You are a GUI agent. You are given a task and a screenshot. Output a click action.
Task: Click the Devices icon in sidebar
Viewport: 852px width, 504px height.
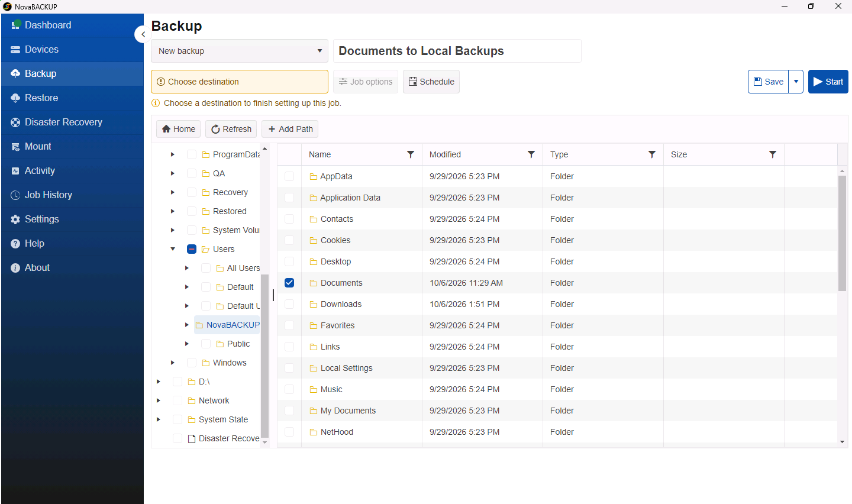[x=15, y=50]
